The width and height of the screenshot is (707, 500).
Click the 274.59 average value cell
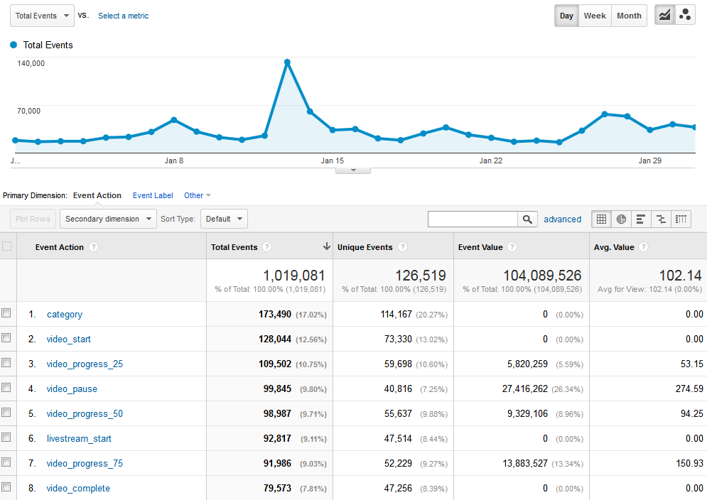[x=689, y=389]
